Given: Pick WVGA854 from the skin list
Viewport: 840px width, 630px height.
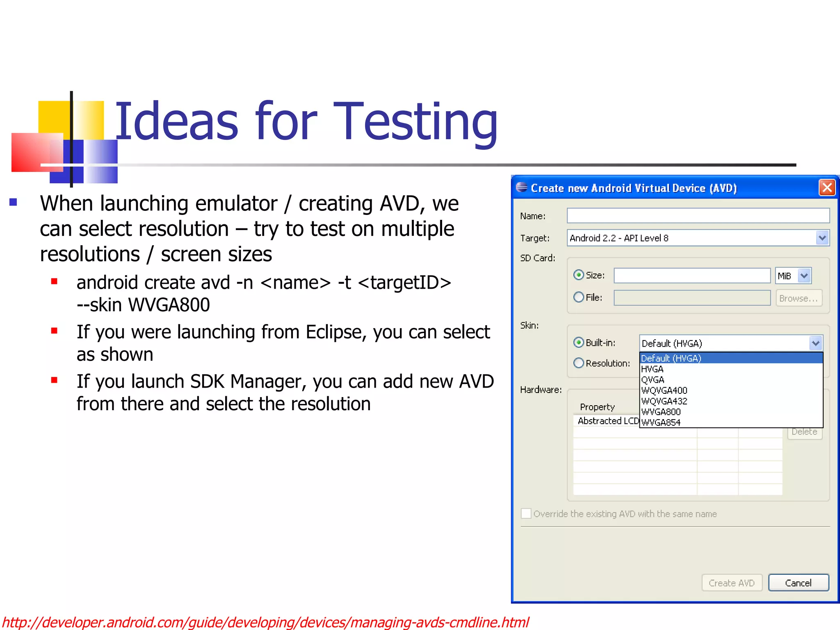Looking at the screenshot, I should [661, 422].
